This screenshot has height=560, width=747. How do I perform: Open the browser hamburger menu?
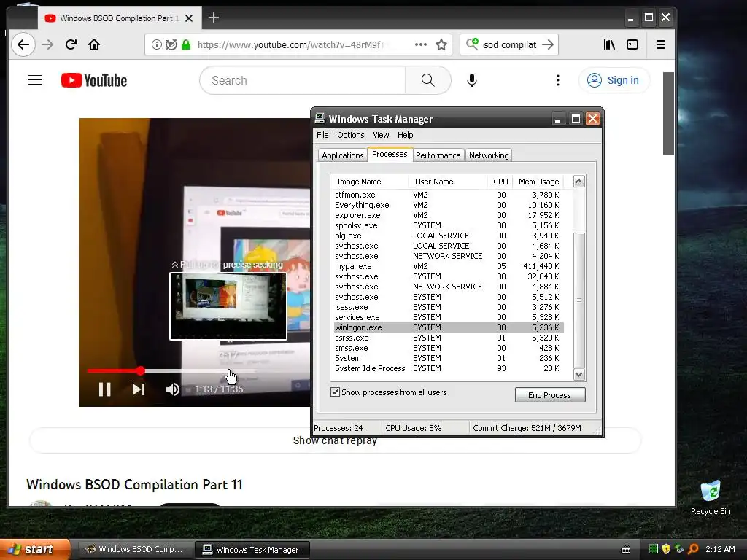[661, 44]
